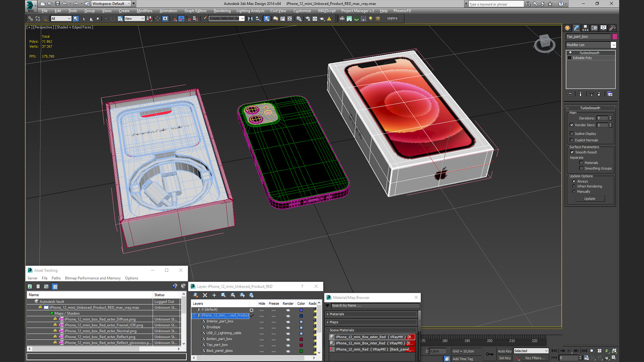Click Freeze/Unfreeze All Layers icon
644x362 pixels.
tap(252, 295)
